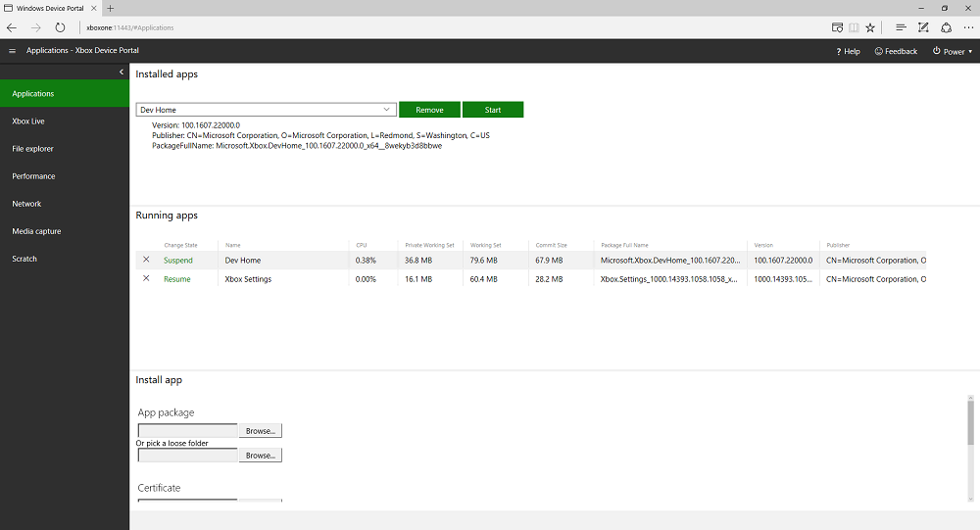Expand the installed apps dropdown

pos(387,110)
